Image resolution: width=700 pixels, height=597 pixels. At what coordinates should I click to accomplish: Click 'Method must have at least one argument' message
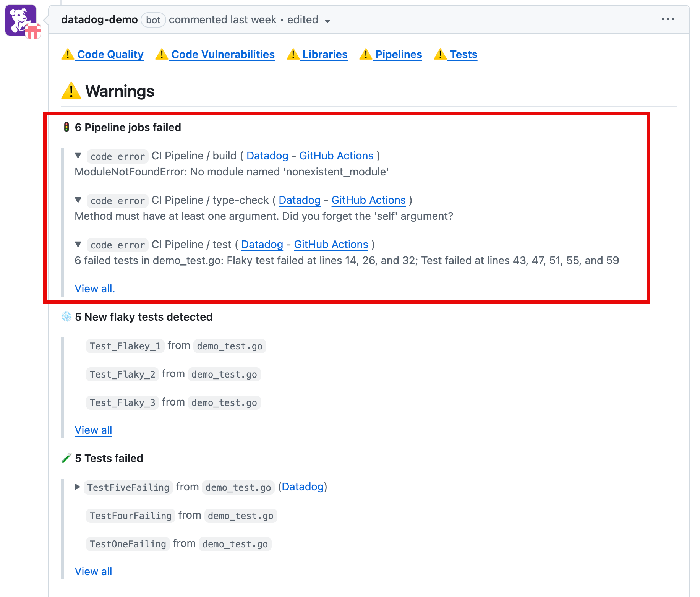pos(264,216)
